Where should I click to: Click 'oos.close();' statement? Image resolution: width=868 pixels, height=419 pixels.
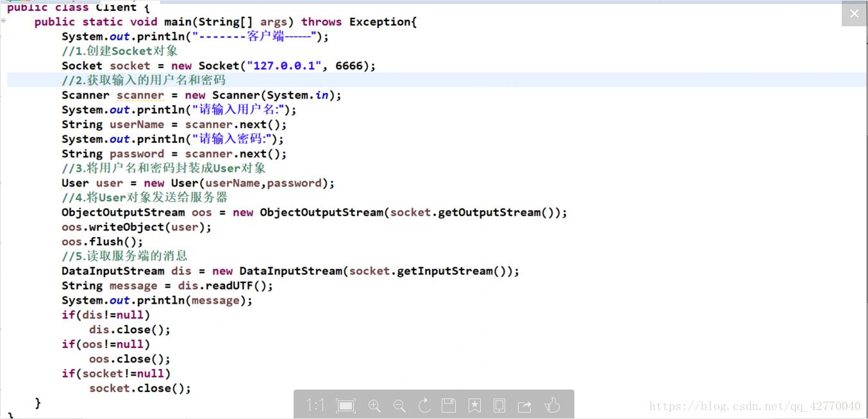point(130,359)
